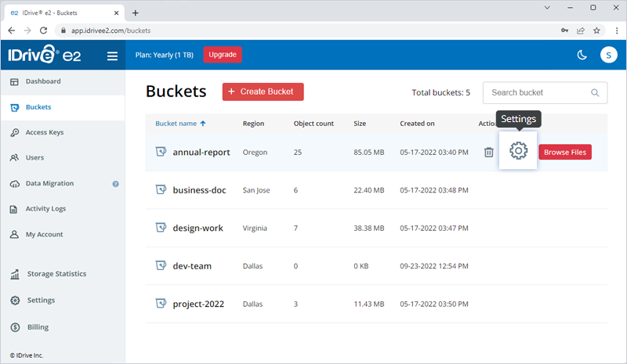The width and height of the screenshot is (627, 364).
Task: Go back in browser history
Action: click(12, 31)
